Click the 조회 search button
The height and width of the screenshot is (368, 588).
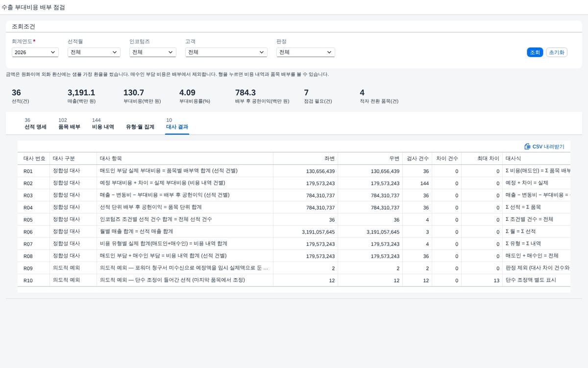click(x=535, y=52)
